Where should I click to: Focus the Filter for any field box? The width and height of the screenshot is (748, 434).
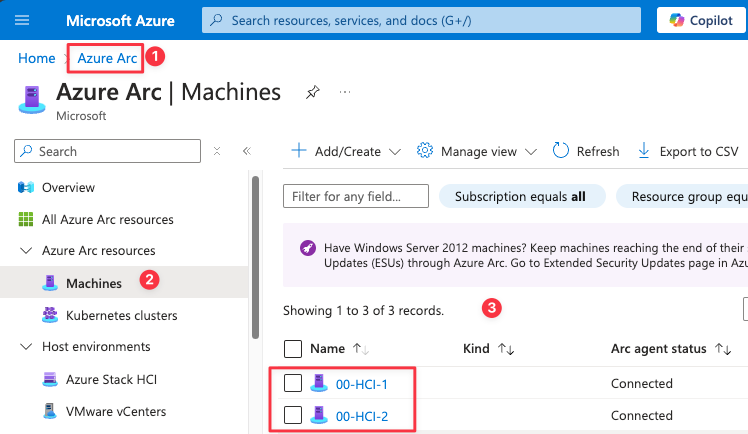click(x=356, y=196)
